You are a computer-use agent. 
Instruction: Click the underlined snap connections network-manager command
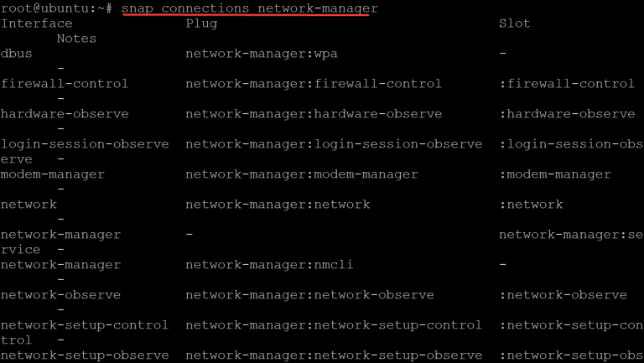pyautogui.click(x=250, y=8)
